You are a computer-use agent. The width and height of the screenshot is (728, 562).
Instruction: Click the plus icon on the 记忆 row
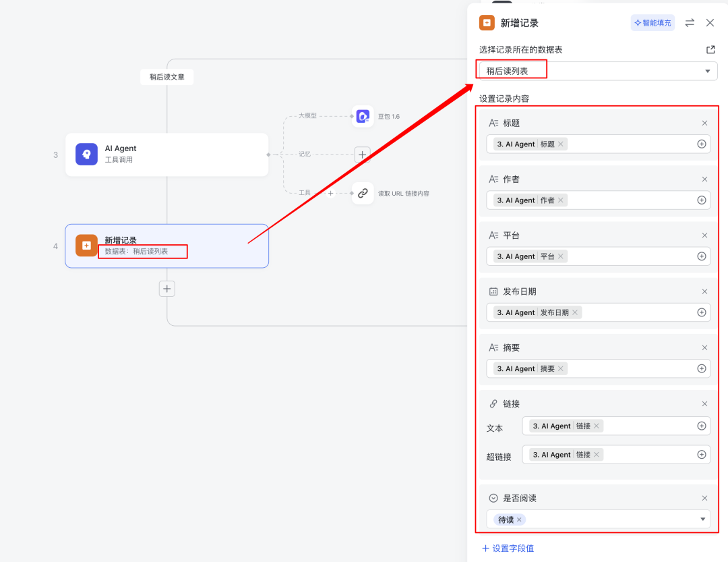[362, 154]
